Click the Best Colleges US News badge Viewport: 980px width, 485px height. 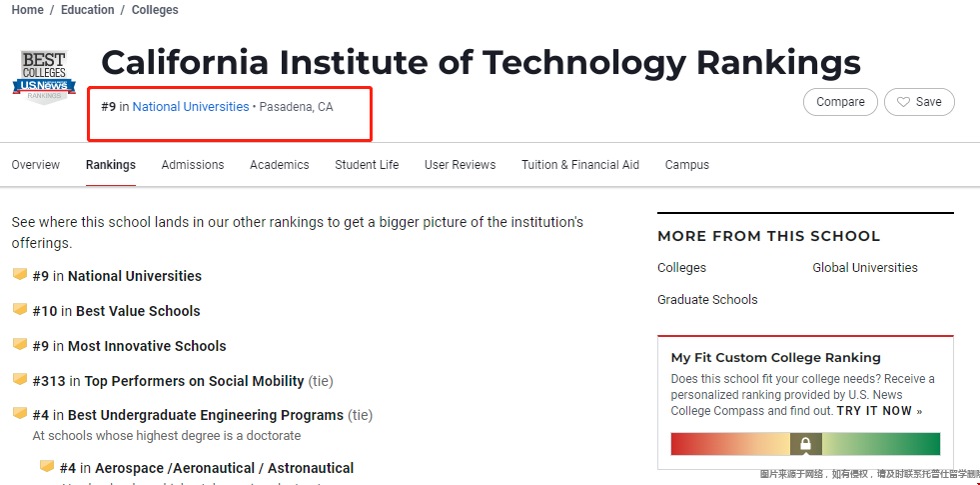pos(43,77)
